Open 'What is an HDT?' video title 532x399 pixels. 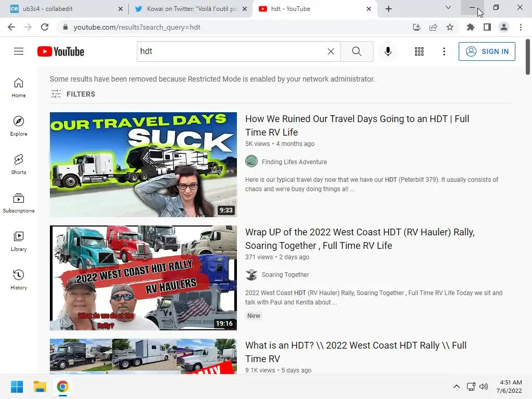356,352
